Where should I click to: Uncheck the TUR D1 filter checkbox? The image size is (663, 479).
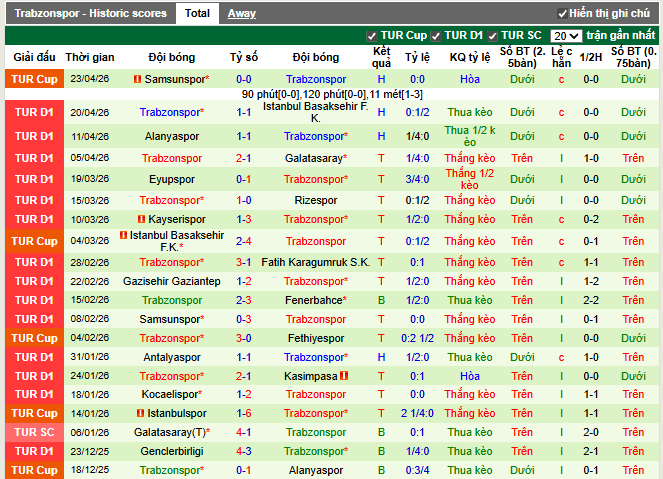[x=436, y=35]
